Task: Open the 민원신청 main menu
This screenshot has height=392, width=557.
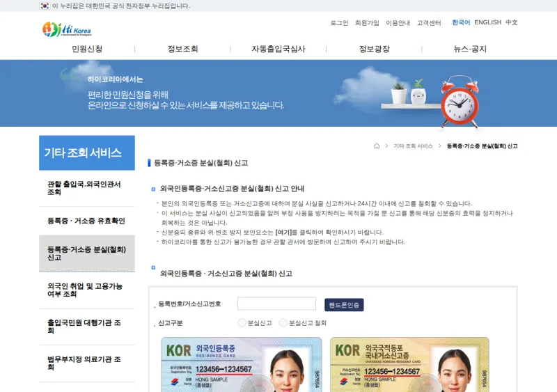Action: (87, 49)
